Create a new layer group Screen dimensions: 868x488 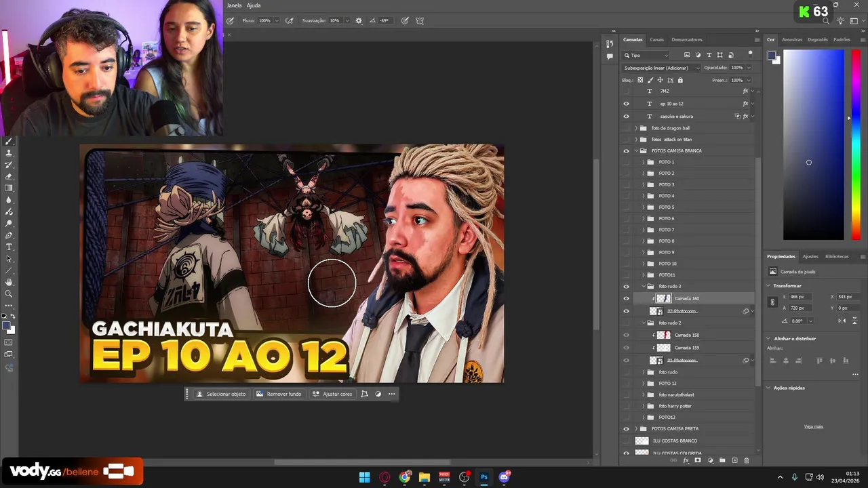[722, 460]
